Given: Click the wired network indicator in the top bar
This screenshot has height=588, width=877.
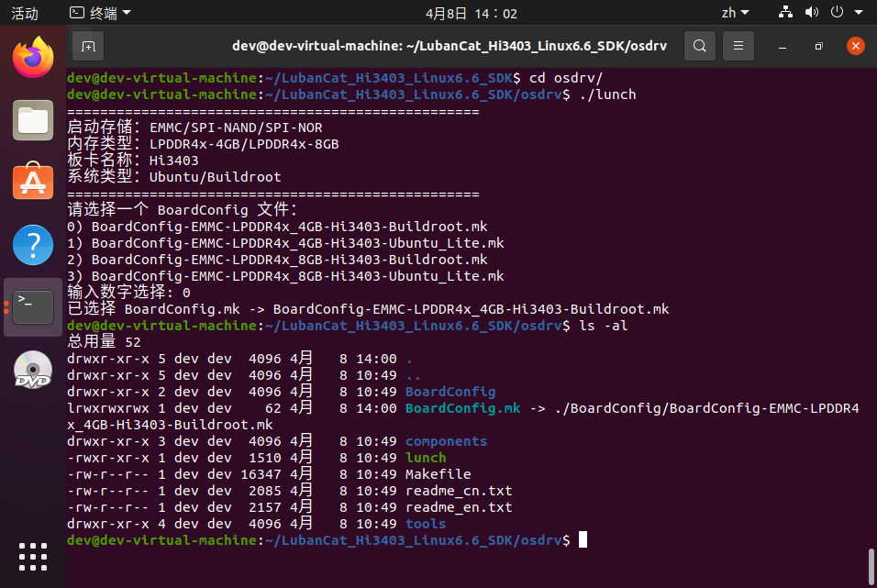Looking at the screenshot, I should [784, 13].
